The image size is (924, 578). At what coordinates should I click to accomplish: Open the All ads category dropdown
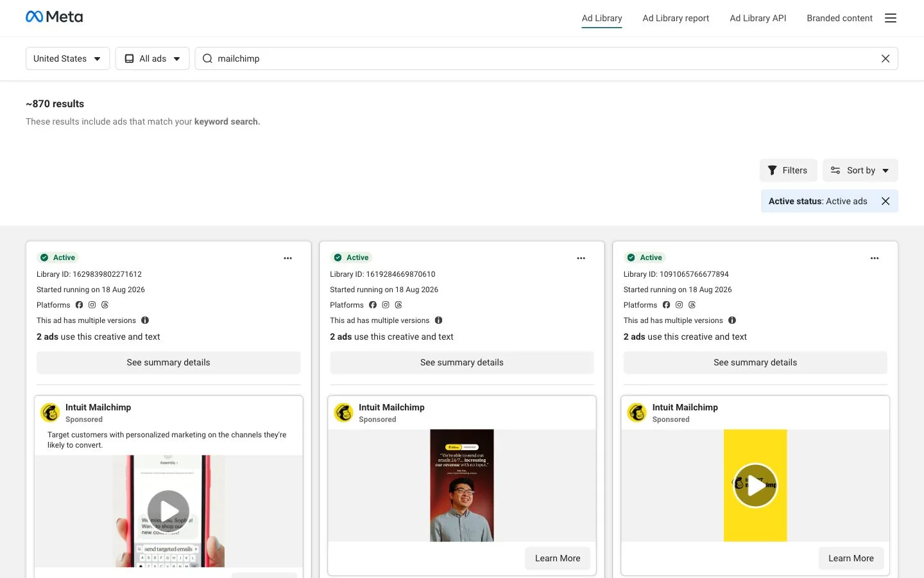(x=152, y=58)
